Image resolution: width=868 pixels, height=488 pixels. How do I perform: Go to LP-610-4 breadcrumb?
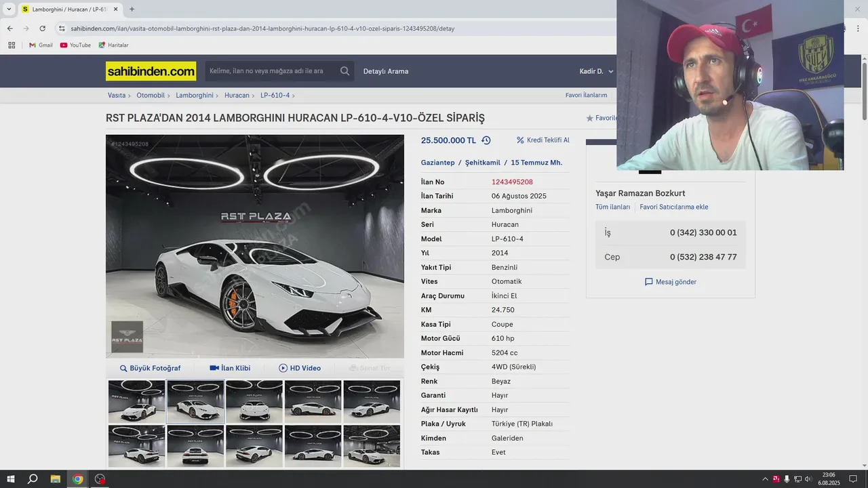click(275, 96)
